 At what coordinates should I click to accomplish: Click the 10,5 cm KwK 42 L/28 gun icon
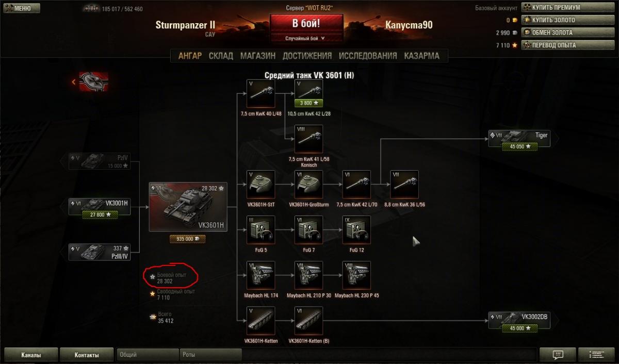click(x=308, y=93)
